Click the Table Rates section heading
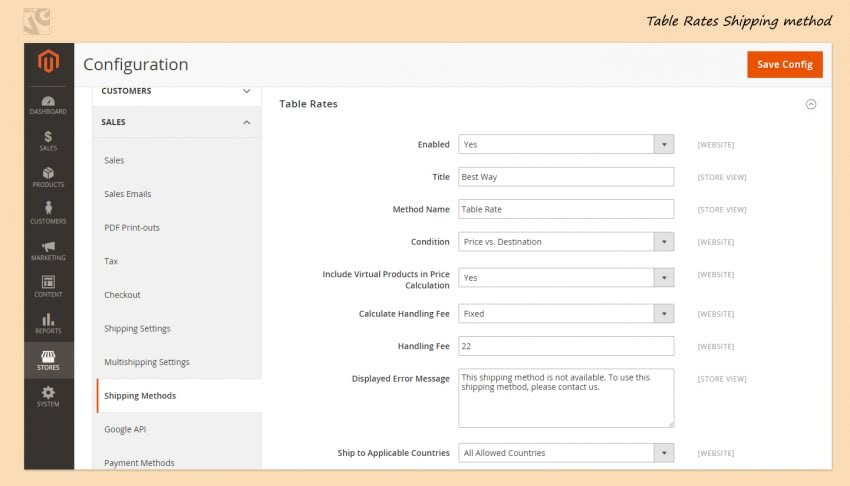850x486 pixels. coord(308,103)
